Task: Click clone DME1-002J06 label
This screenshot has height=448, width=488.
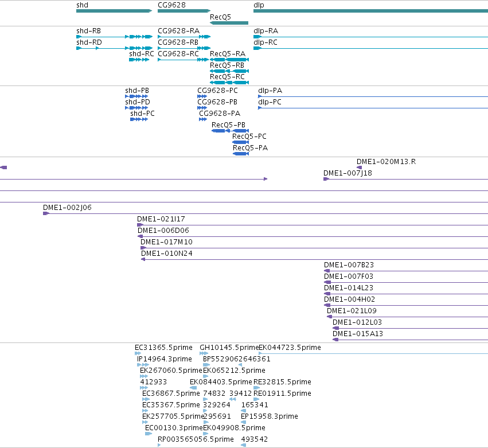Action: click(67, 208)
